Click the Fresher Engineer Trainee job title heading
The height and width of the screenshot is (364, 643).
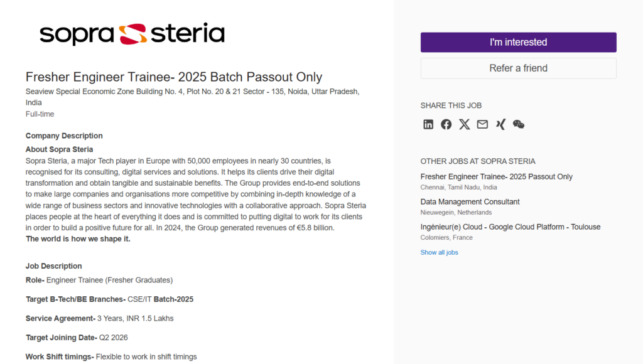(x=174, y=77)
